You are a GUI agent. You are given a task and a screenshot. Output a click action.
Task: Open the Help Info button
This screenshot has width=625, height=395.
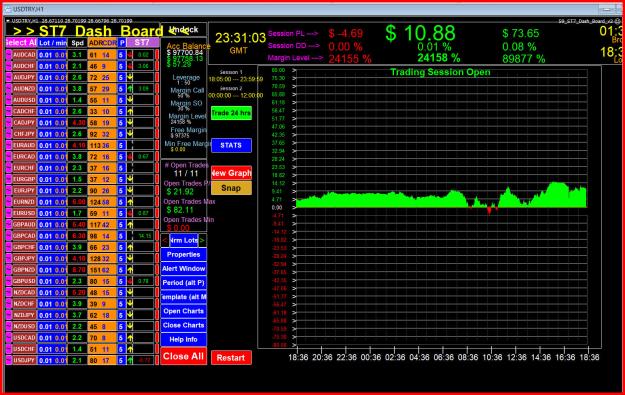(184, 339)
